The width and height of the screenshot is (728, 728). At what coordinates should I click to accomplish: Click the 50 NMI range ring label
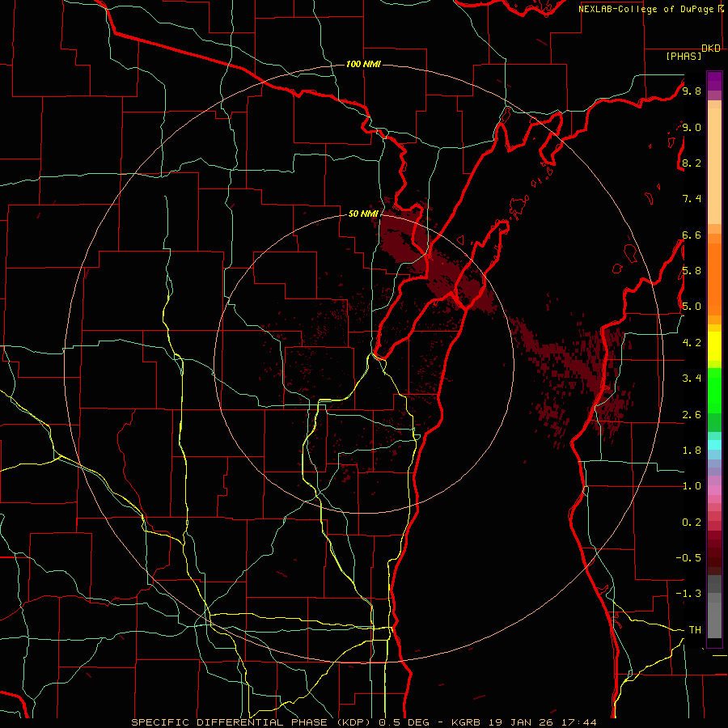click(x=363, y=214)
